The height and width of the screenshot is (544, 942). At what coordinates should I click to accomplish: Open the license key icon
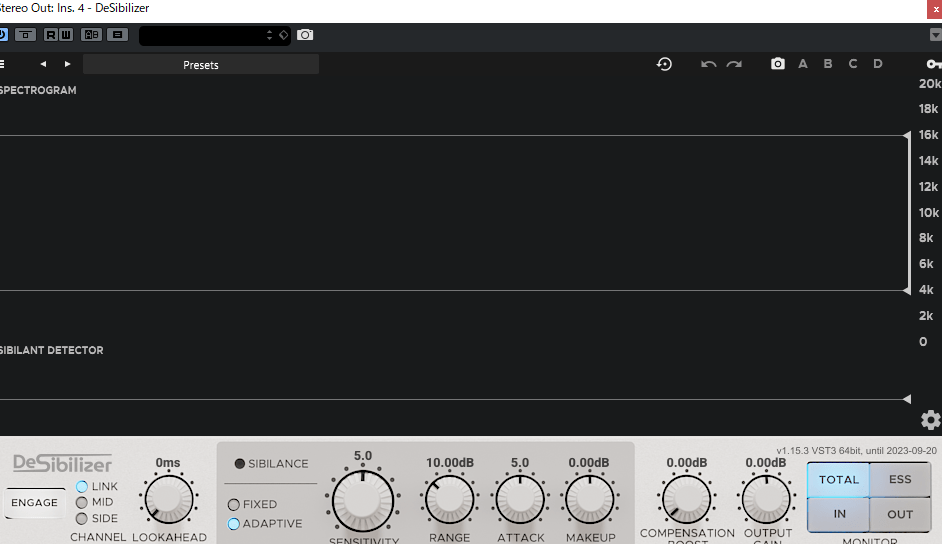click(933, 64)
